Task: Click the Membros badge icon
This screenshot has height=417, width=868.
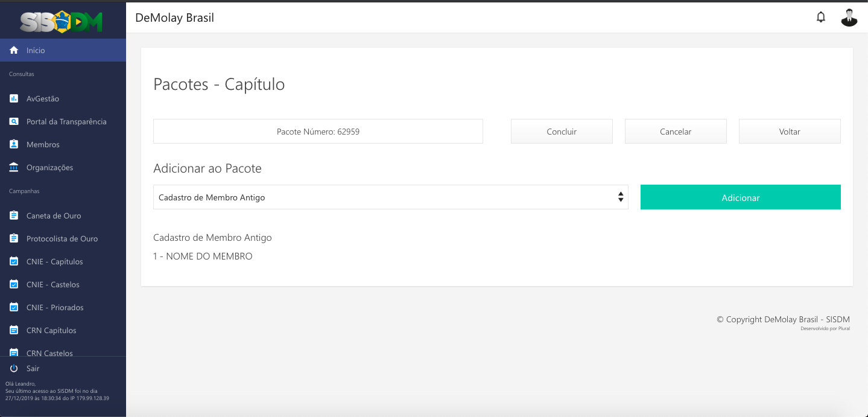Action: point(14,144)
